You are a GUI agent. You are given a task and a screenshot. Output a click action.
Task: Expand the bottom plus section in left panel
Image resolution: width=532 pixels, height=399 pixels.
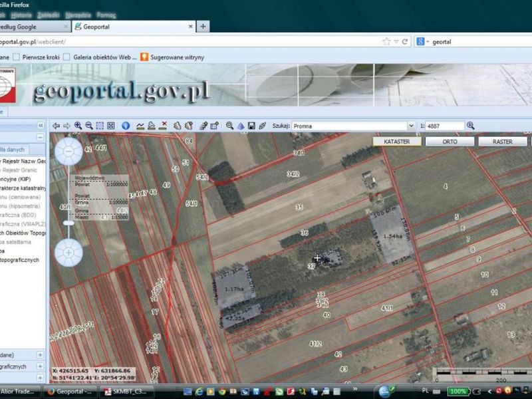pos(40,378)
